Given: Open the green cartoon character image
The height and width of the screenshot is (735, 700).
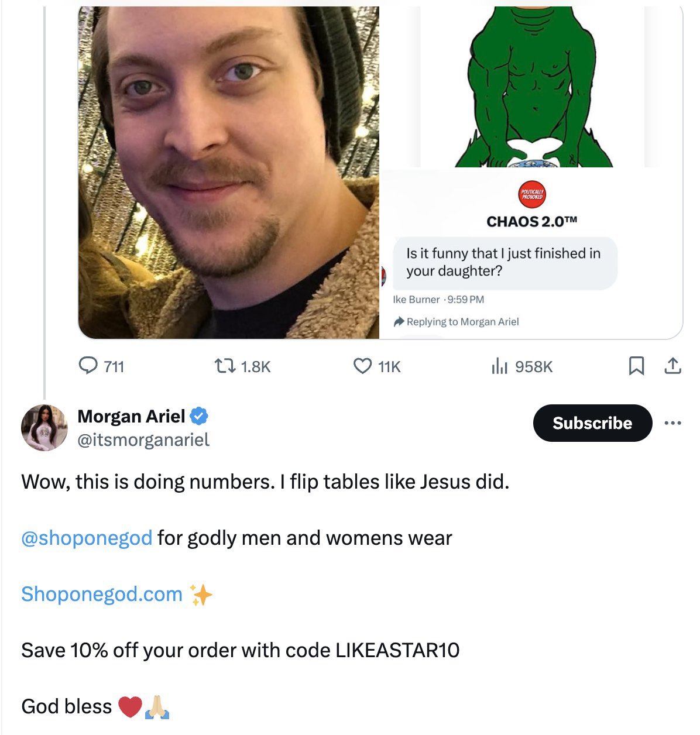Looking at the screenshot, I should coord(531,87).
